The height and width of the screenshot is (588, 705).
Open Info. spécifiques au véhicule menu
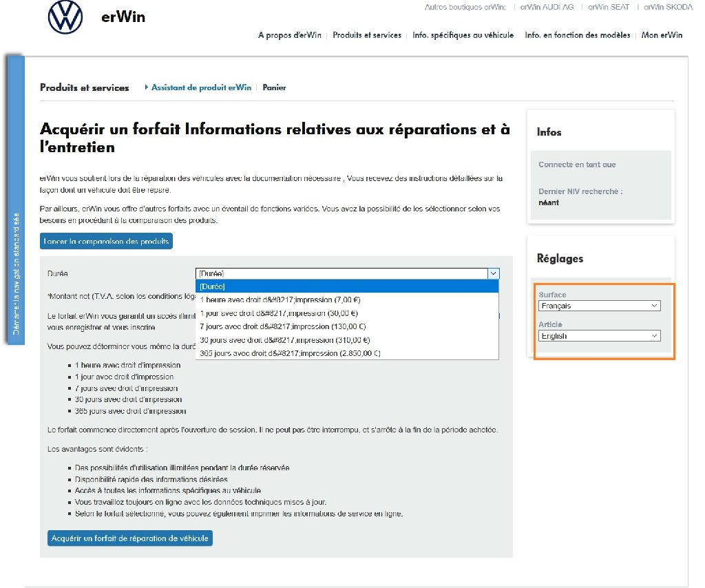pos(463,35)
